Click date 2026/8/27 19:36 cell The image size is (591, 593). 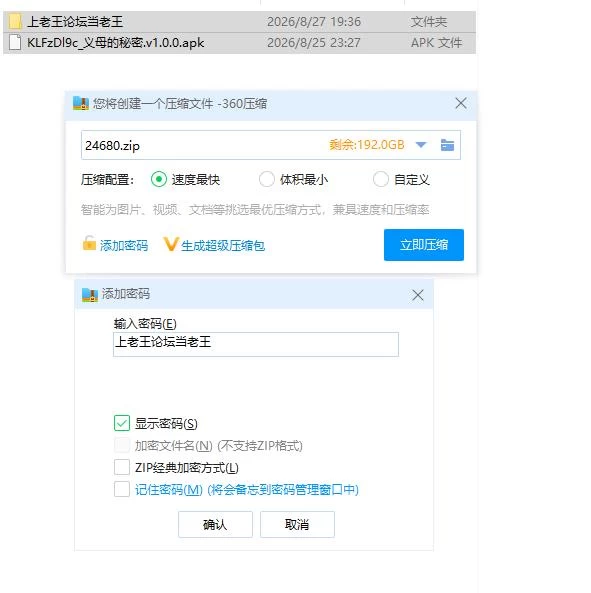click(314, 22)
